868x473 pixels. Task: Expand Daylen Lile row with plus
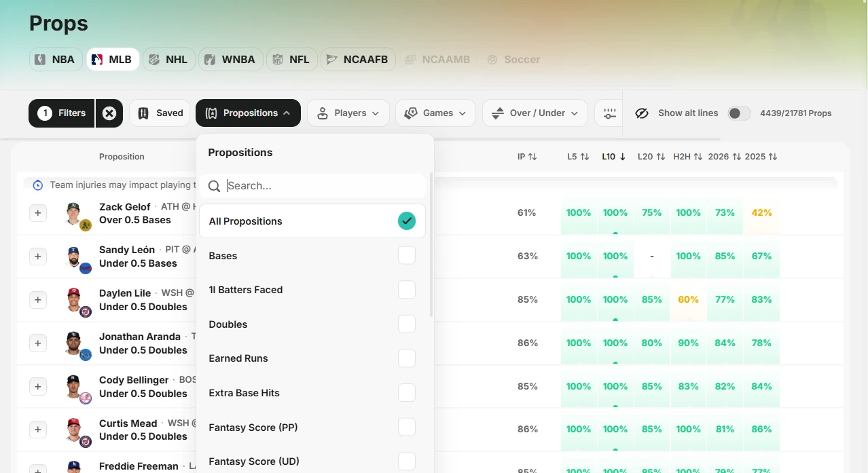(38, 300)
